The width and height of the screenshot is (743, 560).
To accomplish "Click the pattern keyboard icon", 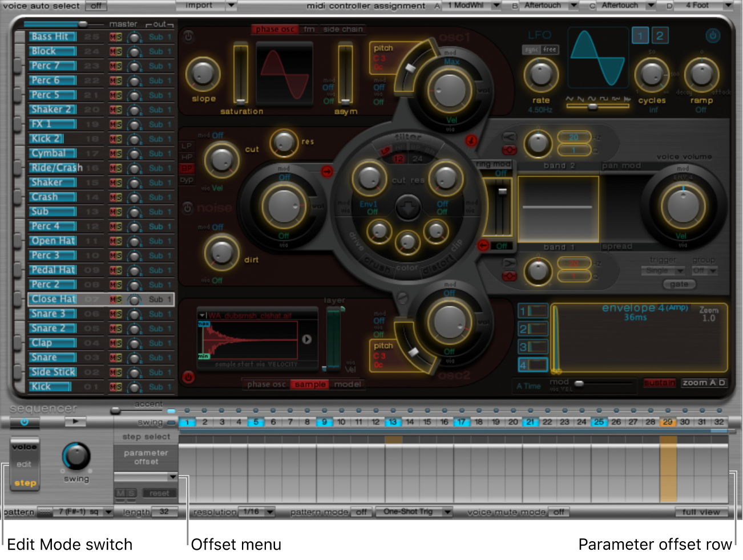I will click(46, 512).
